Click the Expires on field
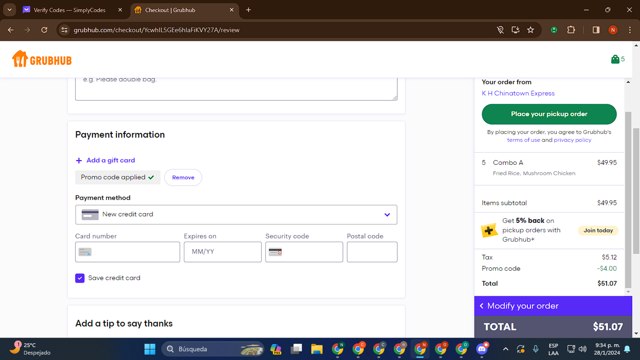 point(222,252)
